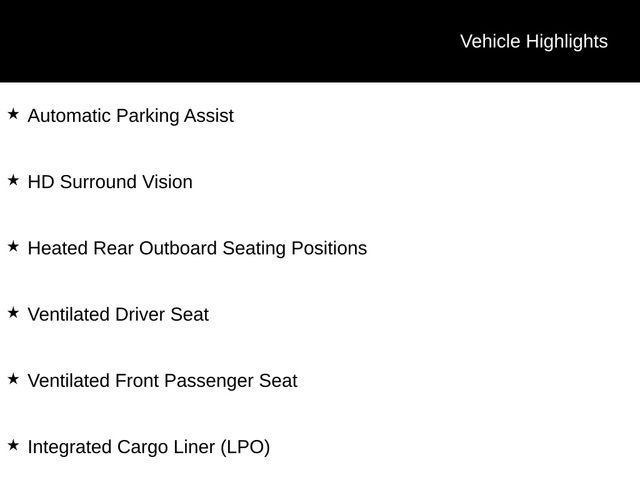
Task: Select Heated Rear Outboard Seating Positions text
Action: (198, 248)
